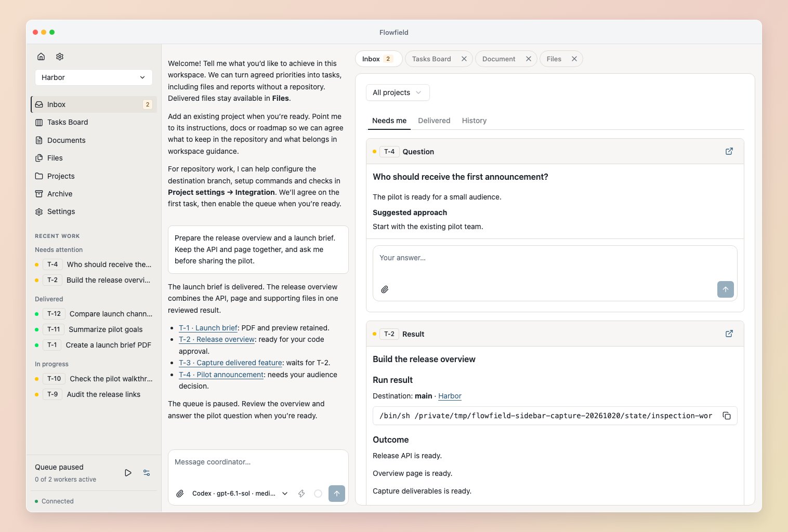The width and height of the screenshot is (788, 532).
Task: Close the Files tab
Action: 574,59
